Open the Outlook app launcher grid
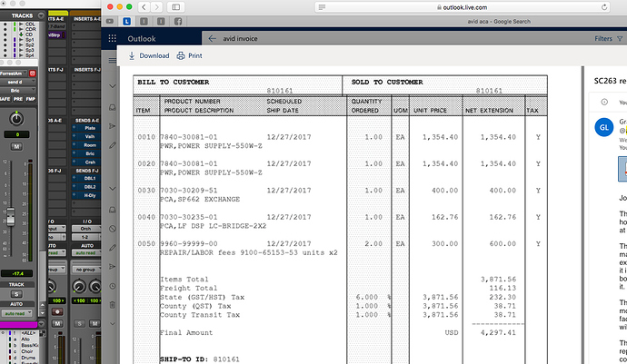Screen dimensions: 627x364 click(113, 38)
